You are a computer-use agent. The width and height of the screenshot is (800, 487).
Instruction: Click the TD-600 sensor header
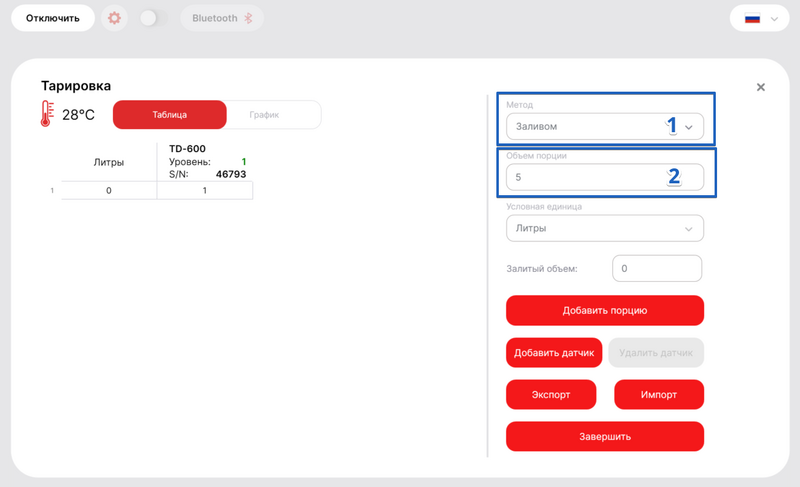click(187, 149)
